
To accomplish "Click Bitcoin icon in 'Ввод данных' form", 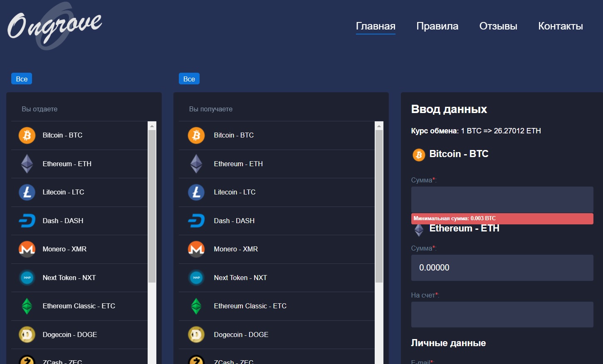I will click(x=419, y=155).
